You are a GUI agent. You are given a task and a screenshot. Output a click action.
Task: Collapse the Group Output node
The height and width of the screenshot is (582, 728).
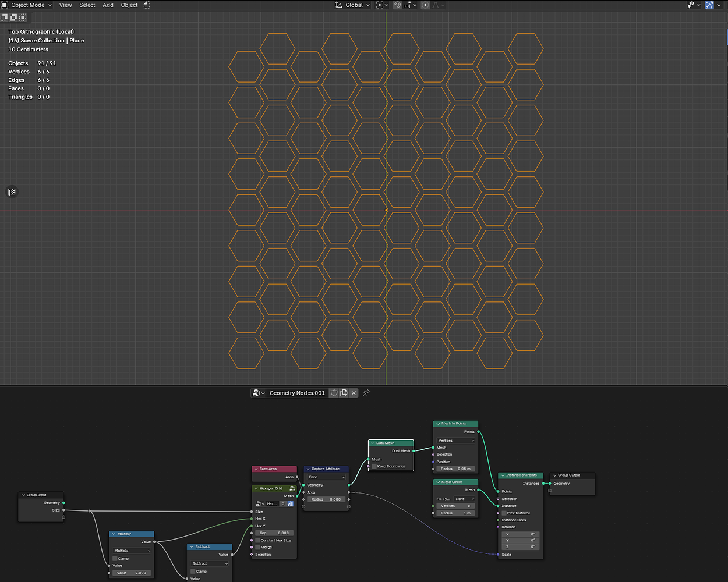coord(554,475)
